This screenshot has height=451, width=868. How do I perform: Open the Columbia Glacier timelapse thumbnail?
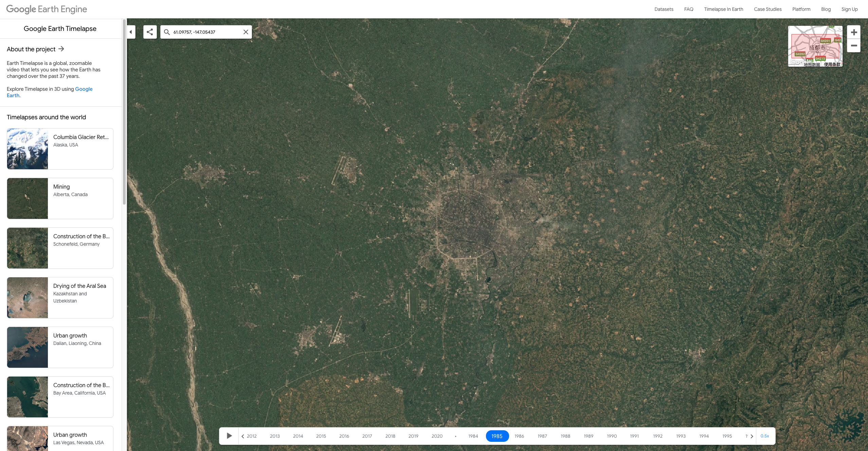[x=28, y=149]
